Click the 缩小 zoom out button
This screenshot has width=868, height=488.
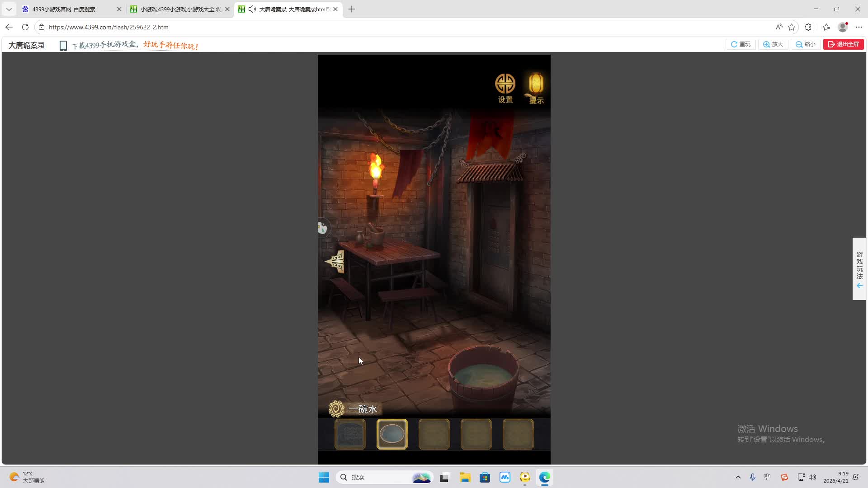(x=806, y=44)
